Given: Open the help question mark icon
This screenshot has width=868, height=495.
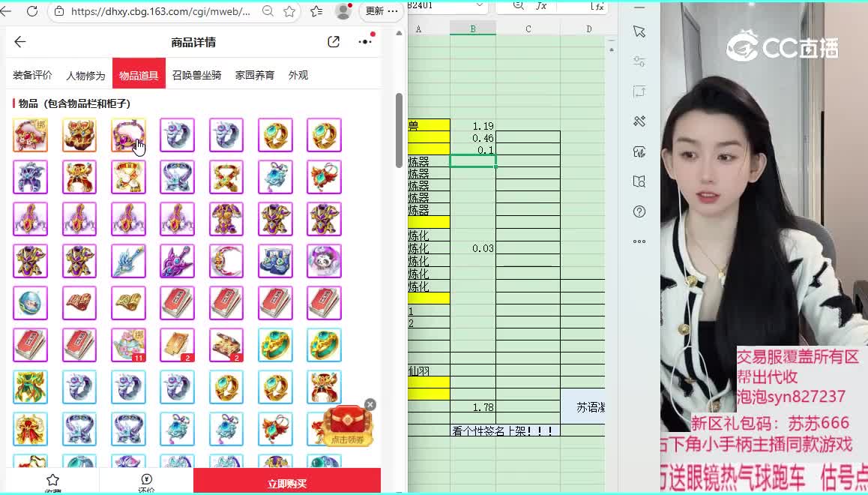Looking at the screenshot, I should 639,211.
